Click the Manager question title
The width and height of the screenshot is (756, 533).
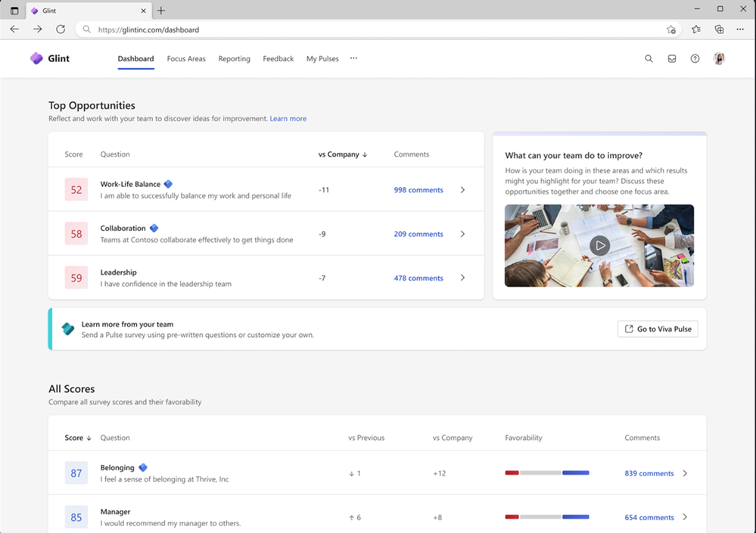(x=115, y=511)
